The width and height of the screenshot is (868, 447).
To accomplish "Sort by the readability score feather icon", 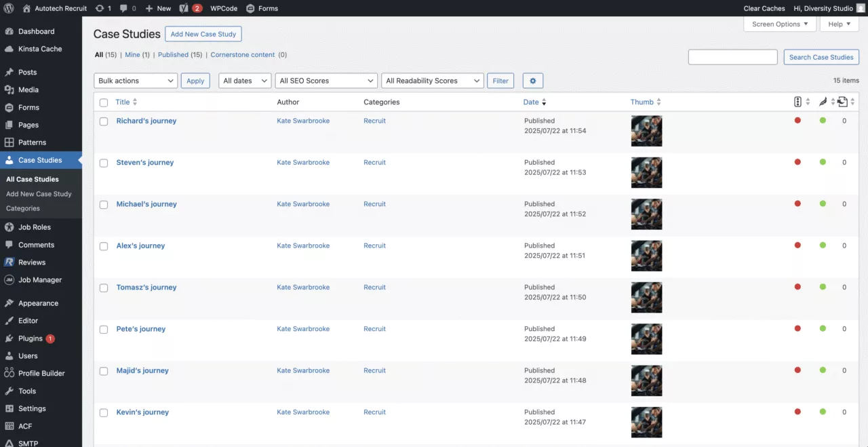I will (x=823, y=102).
